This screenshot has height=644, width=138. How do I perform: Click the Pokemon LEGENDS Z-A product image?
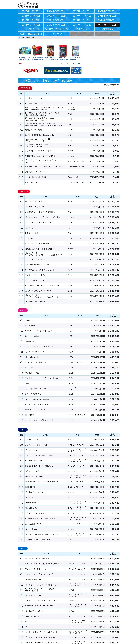coord(63,51)
